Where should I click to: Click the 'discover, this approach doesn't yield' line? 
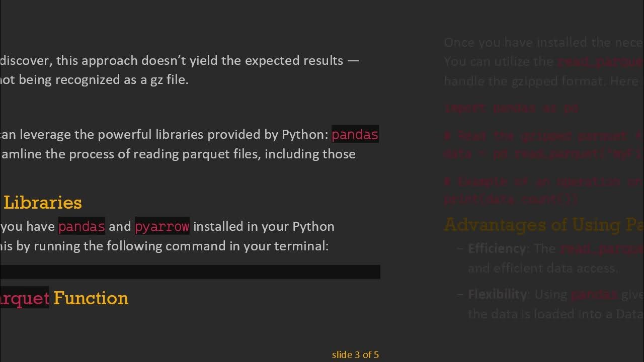(x=179, y=61)
